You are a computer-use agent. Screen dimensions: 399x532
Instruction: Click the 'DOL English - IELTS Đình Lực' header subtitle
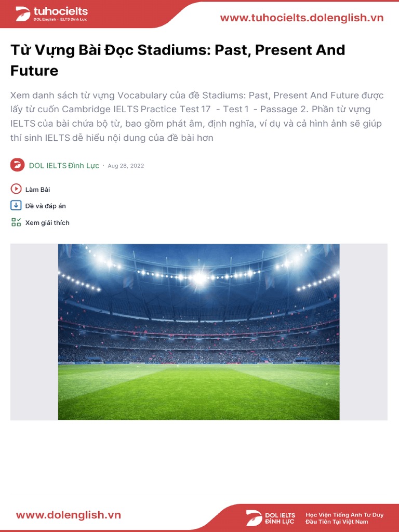pos(60,20)
